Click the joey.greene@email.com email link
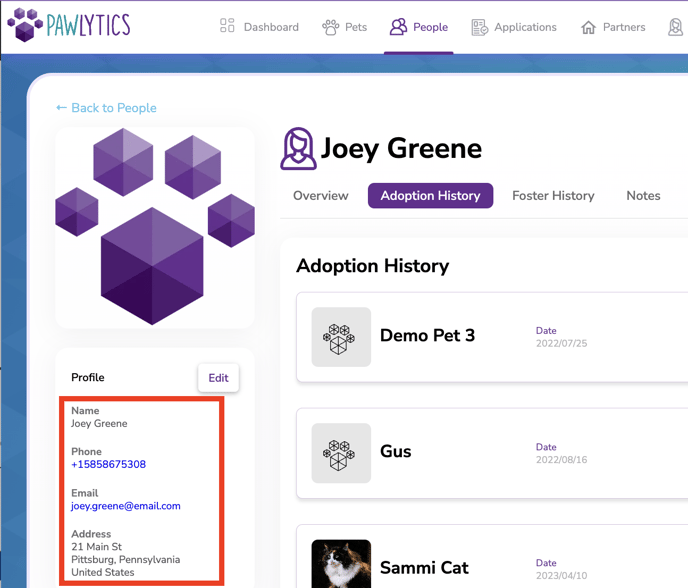 click(x=126, y=506)
